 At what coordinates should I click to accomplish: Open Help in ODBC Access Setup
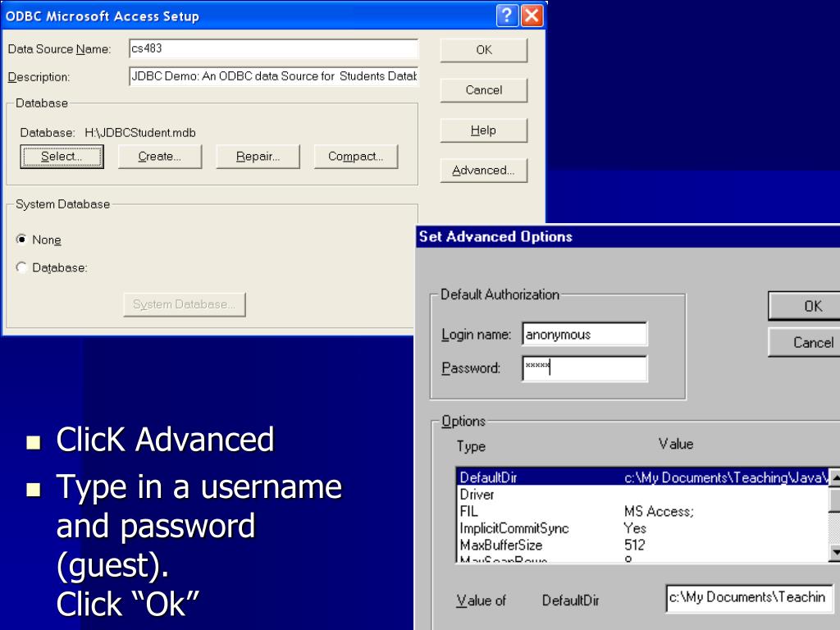pos(484,130)
